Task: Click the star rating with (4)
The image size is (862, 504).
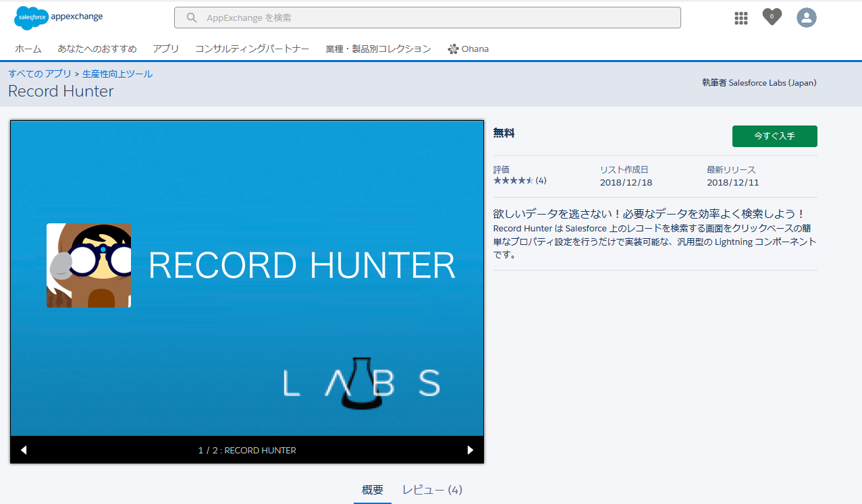Action: click(x=520, y=181)
